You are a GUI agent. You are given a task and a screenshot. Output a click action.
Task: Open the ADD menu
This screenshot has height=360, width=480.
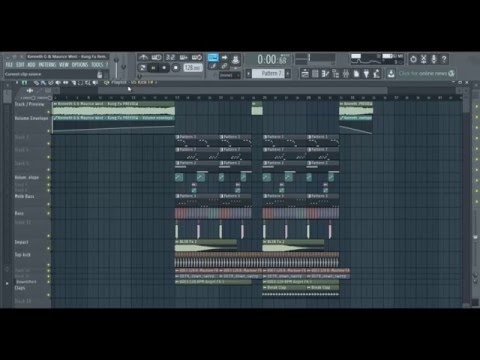tap(31, 65)
